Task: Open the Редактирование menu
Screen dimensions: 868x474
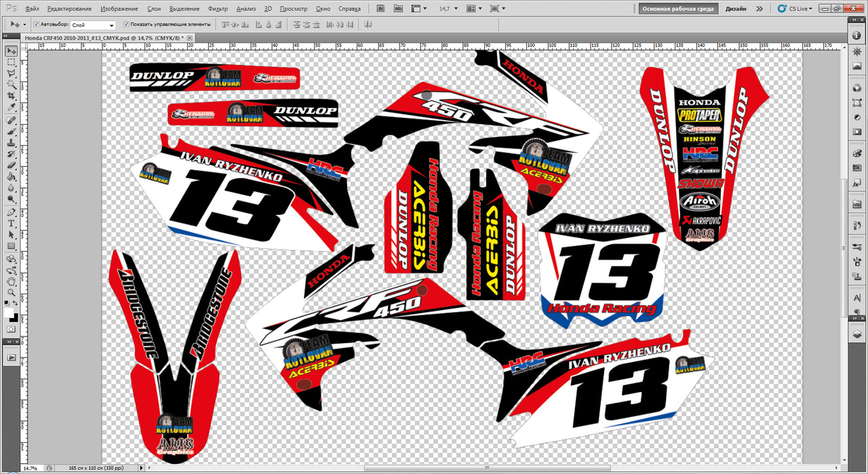Action: point(70,9)
